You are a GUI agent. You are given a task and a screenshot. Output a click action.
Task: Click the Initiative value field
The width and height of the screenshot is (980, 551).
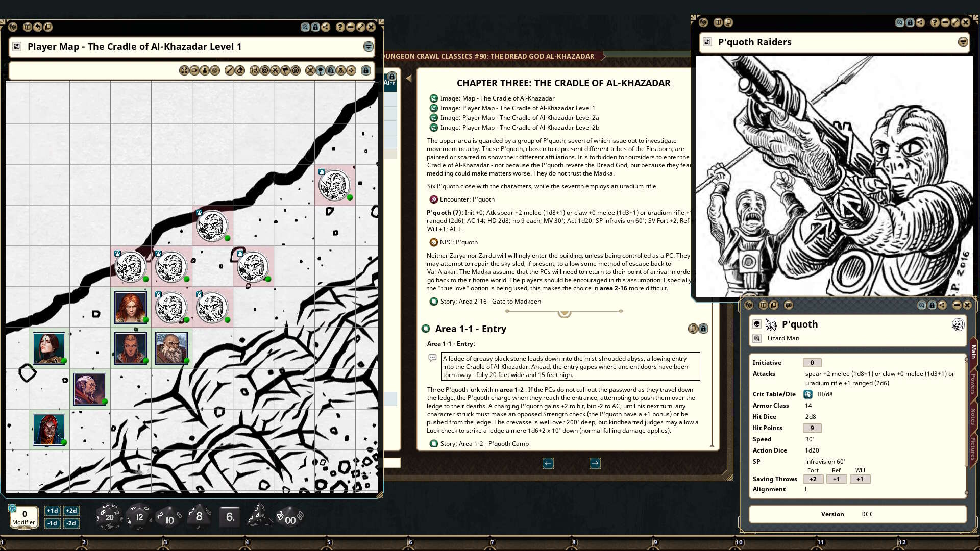(812, 363)
